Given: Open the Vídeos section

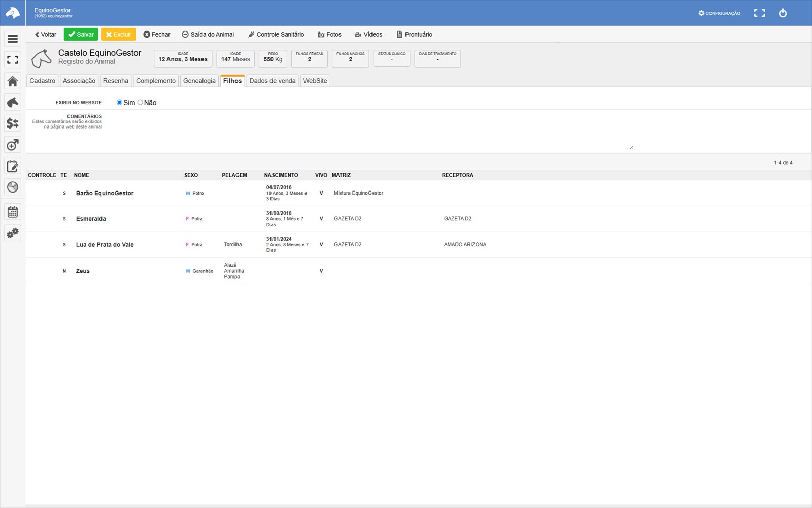Looking at the screenshot, I should click(368, 35).
